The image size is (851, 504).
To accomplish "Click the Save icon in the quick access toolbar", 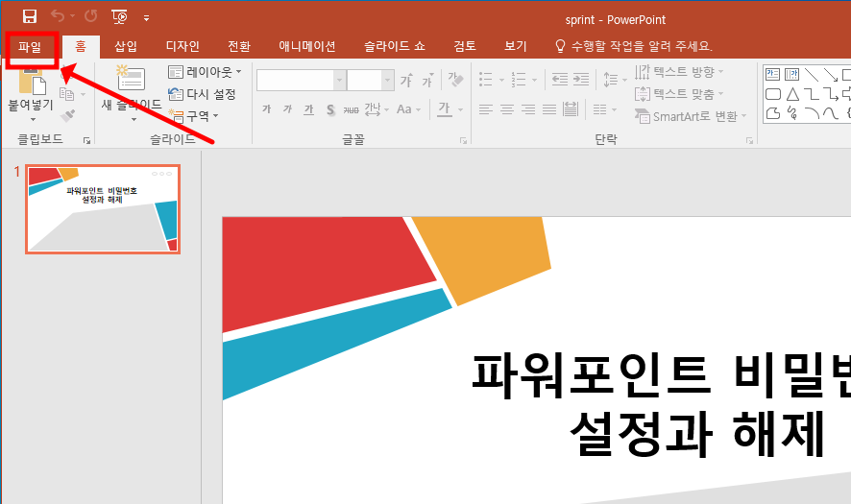I will [x=30, y=17].
